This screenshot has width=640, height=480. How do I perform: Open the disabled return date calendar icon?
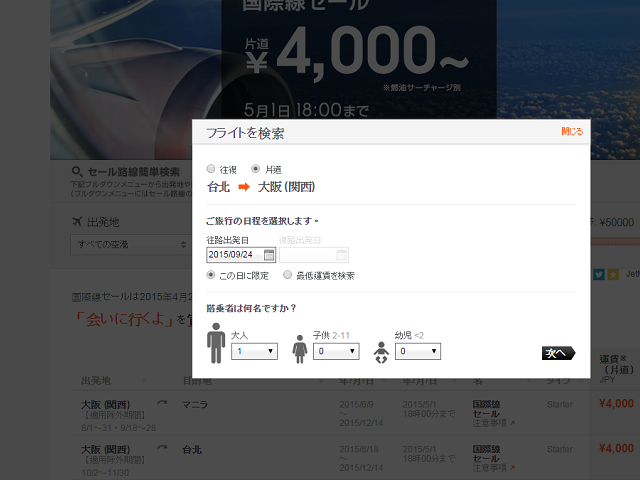click(x=341, y=255)
